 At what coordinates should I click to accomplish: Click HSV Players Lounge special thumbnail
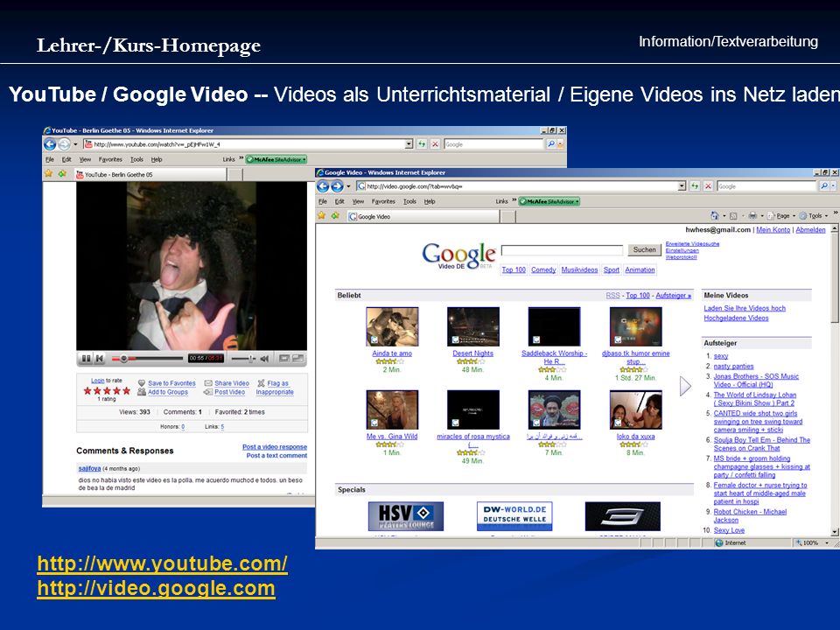pos(405,516)
